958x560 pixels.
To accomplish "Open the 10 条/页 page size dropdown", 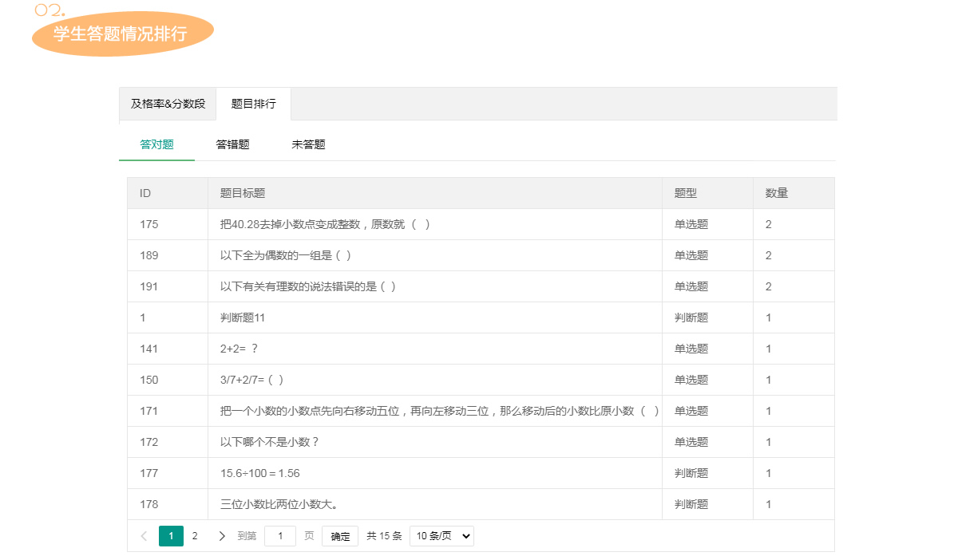I will click(441, 536).
